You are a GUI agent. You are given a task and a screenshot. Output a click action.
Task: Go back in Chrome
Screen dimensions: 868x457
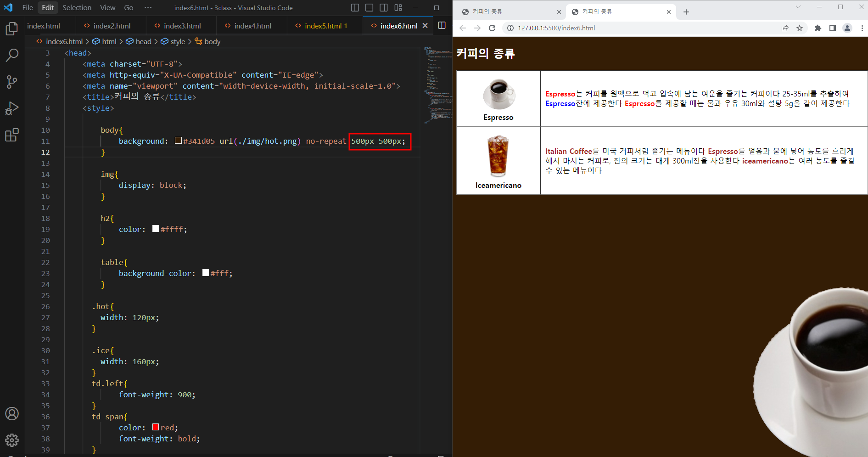tap(463, 28)
